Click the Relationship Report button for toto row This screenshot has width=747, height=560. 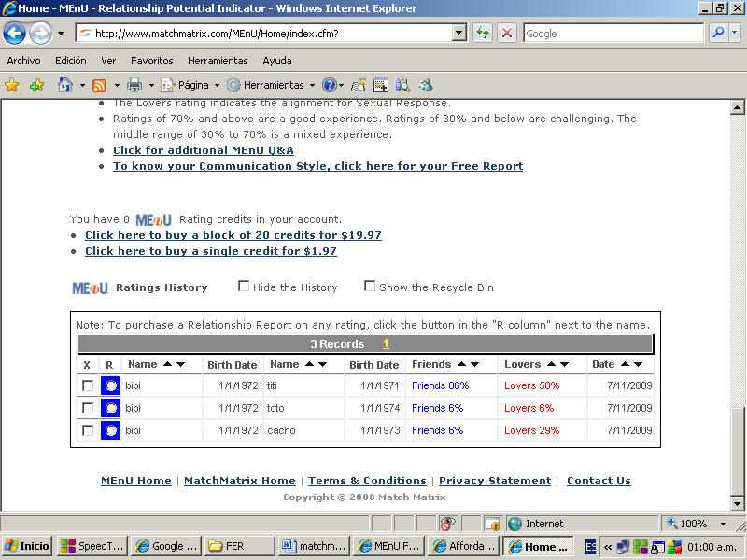click(x=110, y=408)
